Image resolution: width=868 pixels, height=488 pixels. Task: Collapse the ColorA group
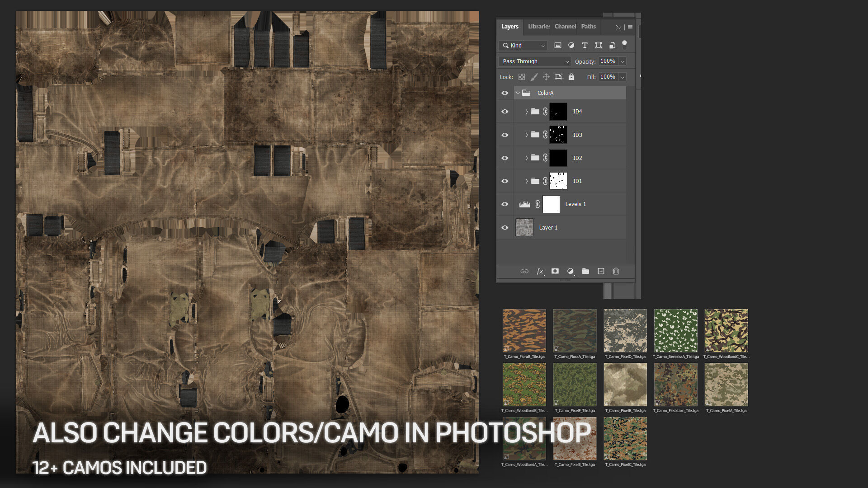tap(518, 93)
